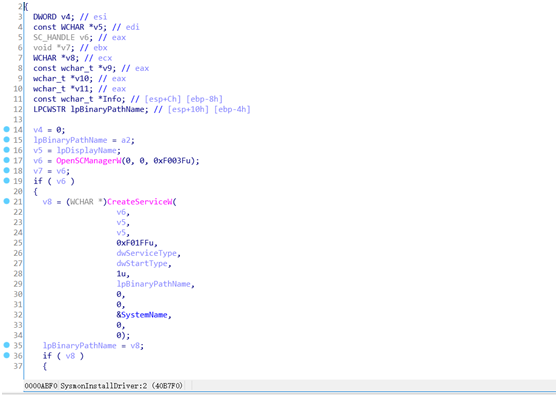
Task: Click breakpoint marker beside line 15
Action: (6, 139)
